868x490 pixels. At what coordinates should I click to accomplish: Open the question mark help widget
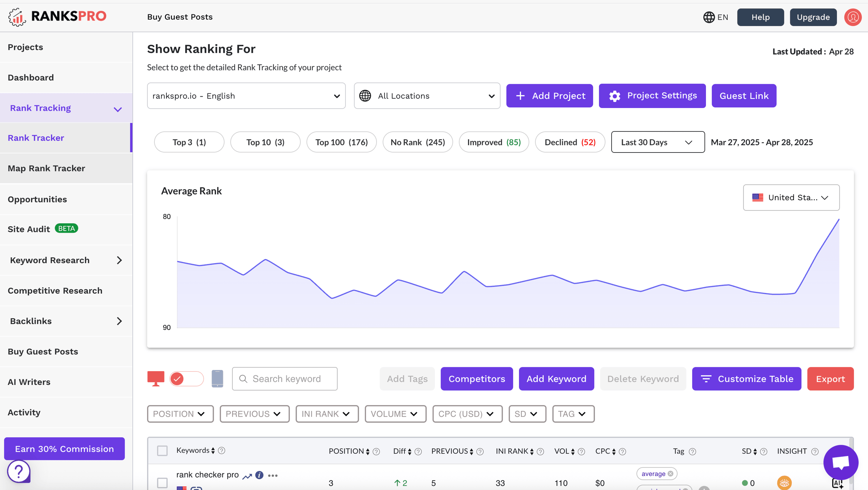18,471
